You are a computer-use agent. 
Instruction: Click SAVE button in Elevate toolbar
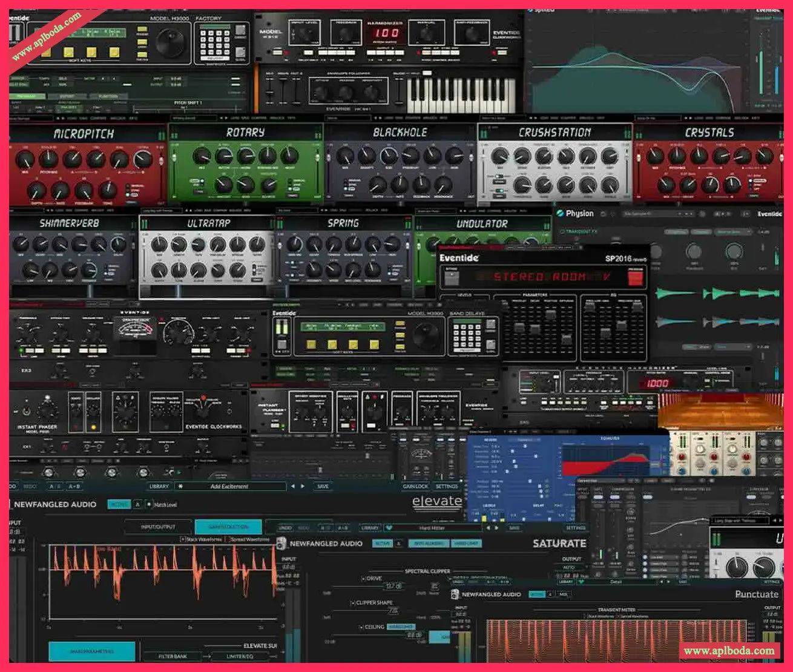(323, 486)
